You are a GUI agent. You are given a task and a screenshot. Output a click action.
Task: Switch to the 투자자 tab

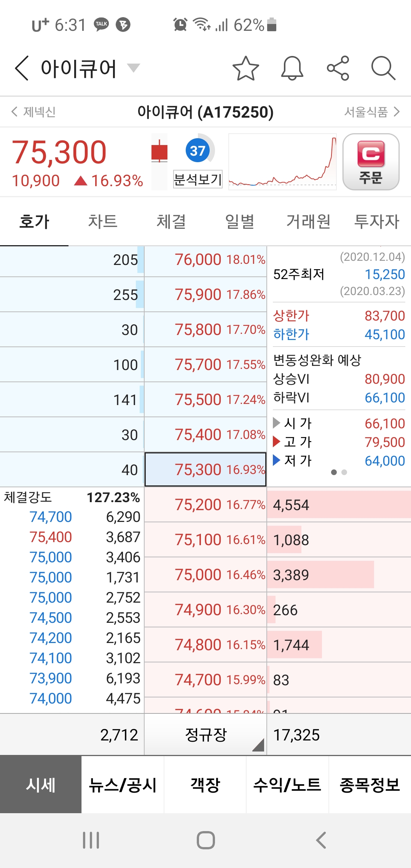click(x=377, y=222)
